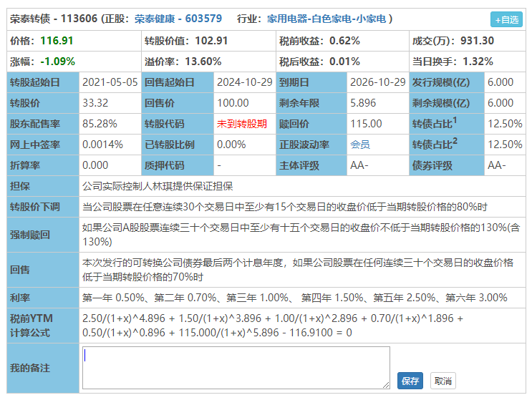532x400 pixels.
Task: Click the 债券评级 value AA-
Action: click(496, 165)
